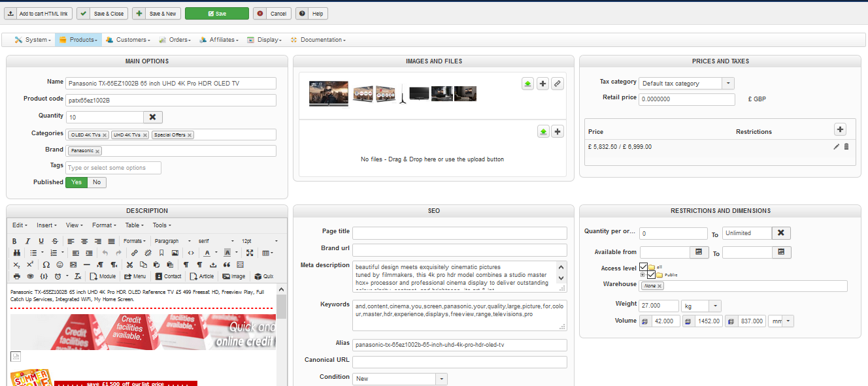Screen dimensions: 868x386
Task: Set Published to Yes
Action: pyautogui.click(x=76, y=182)
